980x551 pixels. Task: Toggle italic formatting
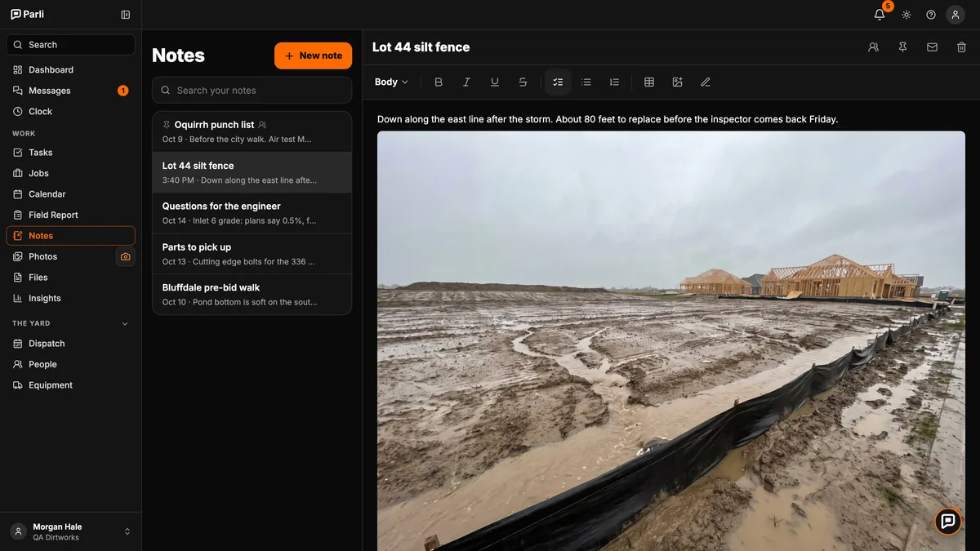point(466,82)
